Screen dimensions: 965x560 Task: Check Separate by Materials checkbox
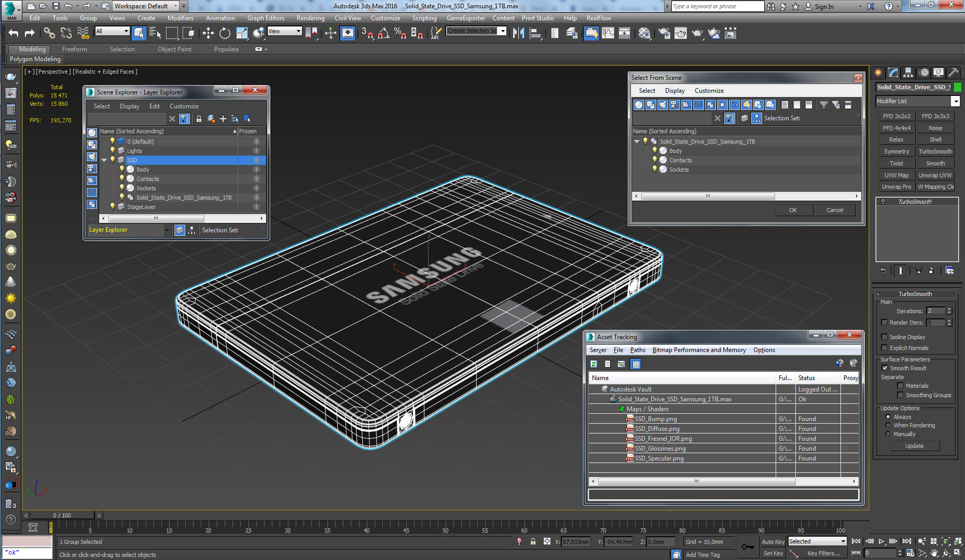pyautogui.click(x=900, y=385)
